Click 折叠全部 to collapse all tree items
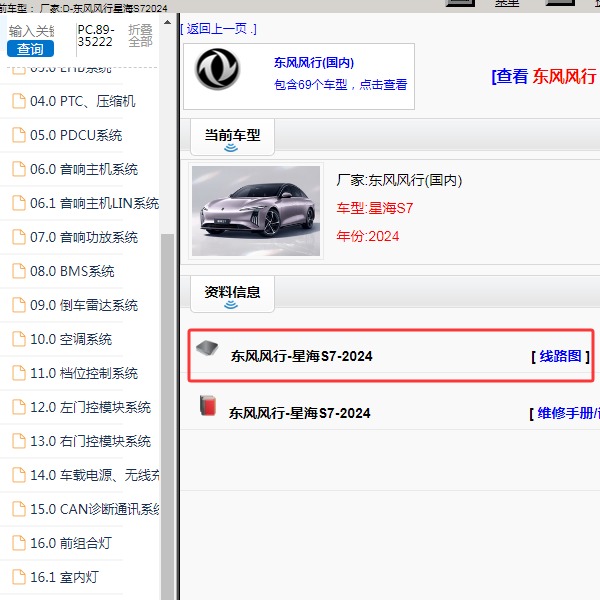Image resolution: width=600 pixels, height=600 pixels. coord(140,36)
